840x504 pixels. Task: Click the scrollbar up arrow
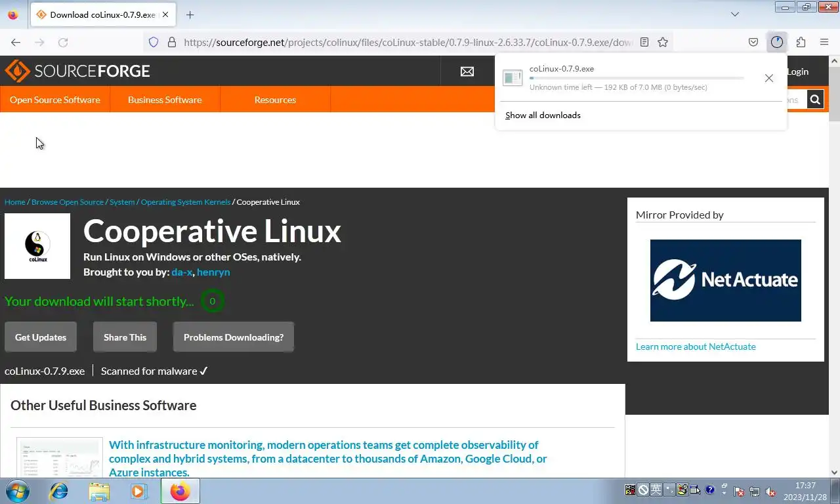[x=834, y=61]
